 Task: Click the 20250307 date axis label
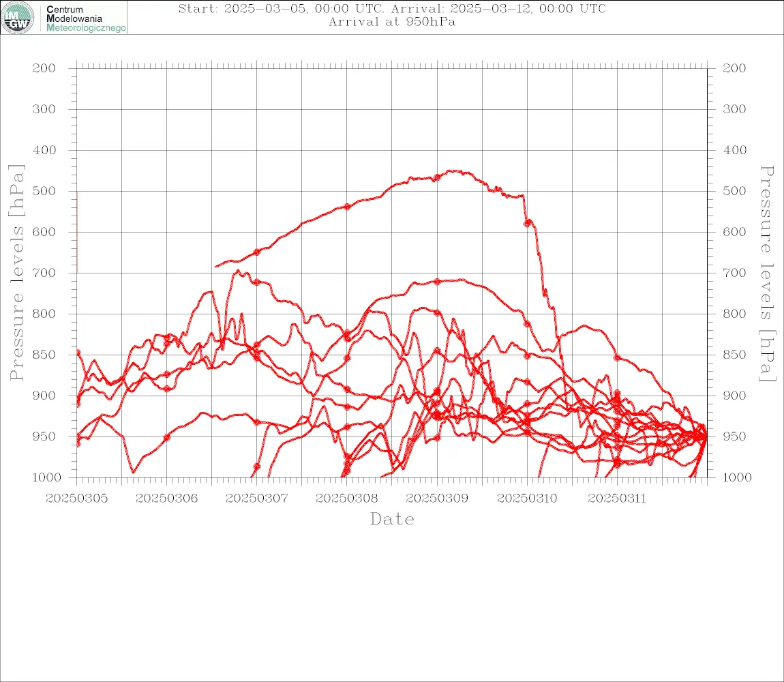tap(257, 499)
